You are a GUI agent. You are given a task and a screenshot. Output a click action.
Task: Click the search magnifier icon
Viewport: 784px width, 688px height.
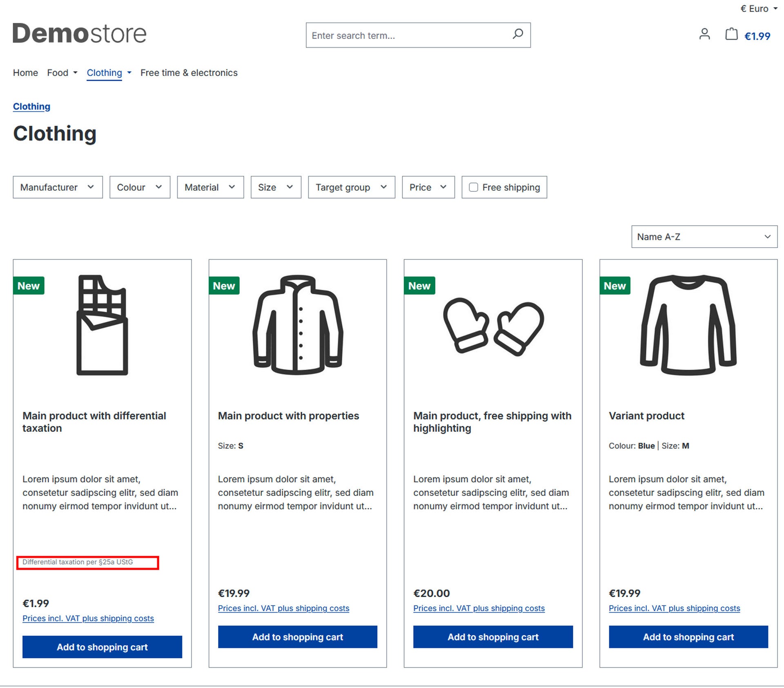click(x=517, y=34)
